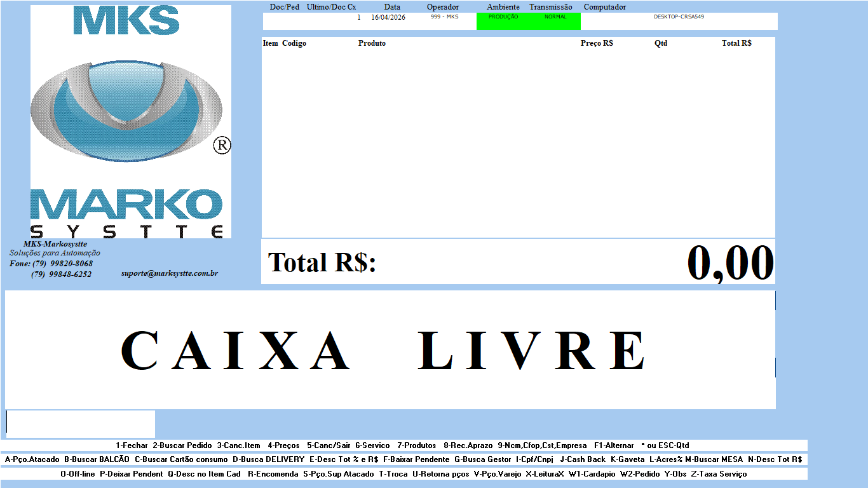
Task: Open the 7-Produtos shortcut
Action: 417,445
